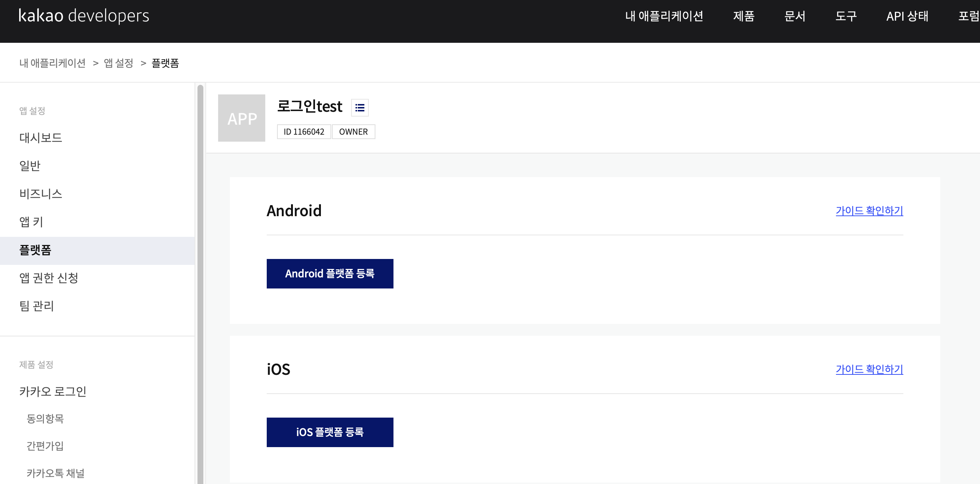Select 도구 in top navigation
Viewport: 980px width, 484px height.
click(x=846, y=16)
